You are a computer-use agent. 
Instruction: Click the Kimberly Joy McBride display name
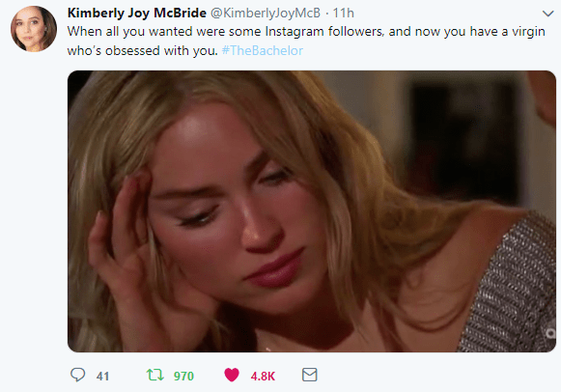point(137,13)
